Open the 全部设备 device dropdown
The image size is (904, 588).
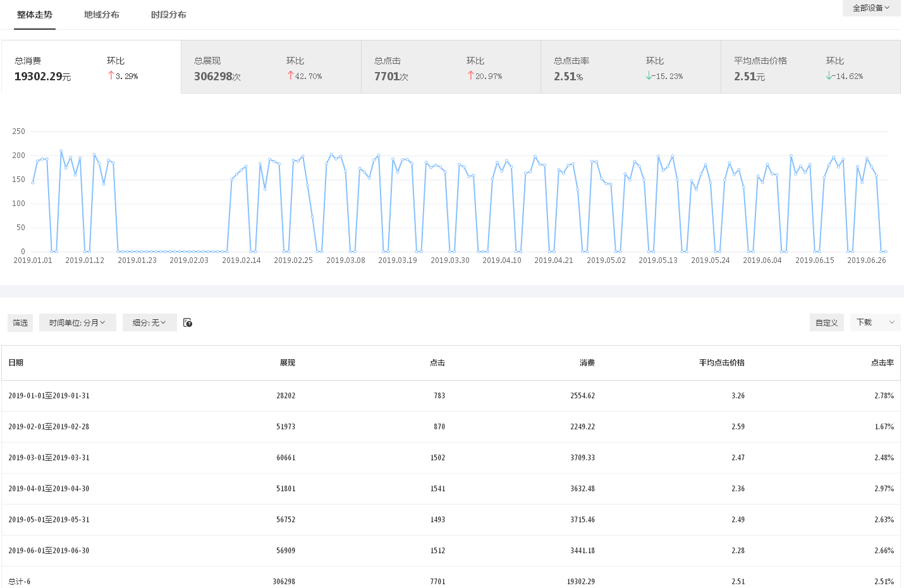click(871, 8)
